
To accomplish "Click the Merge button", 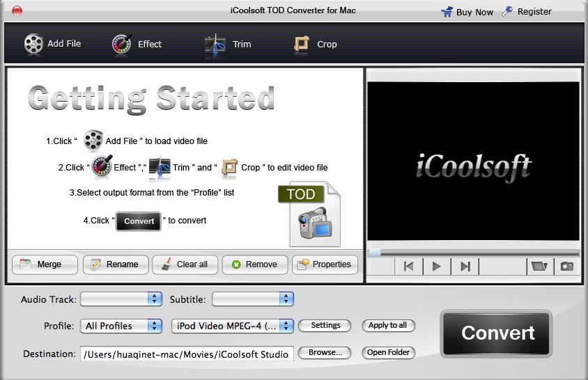I will click(42, 264).
